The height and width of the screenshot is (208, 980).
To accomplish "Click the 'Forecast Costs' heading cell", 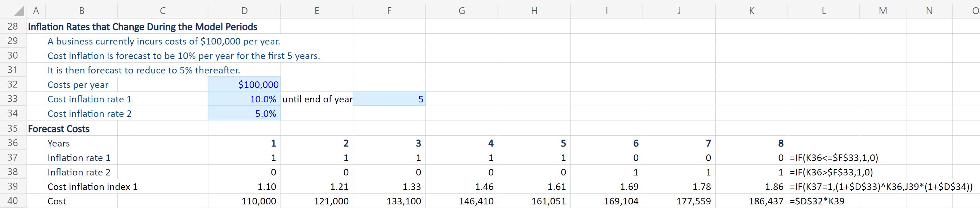I will [x=59, y=129].
